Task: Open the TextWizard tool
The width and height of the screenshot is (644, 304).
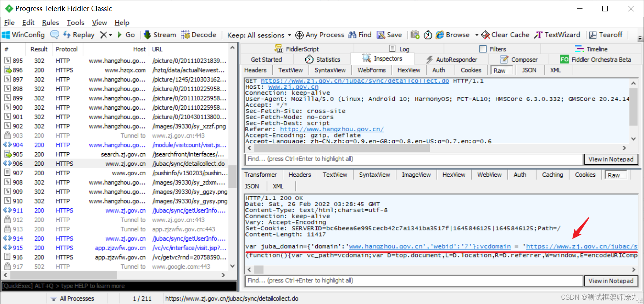Action: click(x=557, y=35)
